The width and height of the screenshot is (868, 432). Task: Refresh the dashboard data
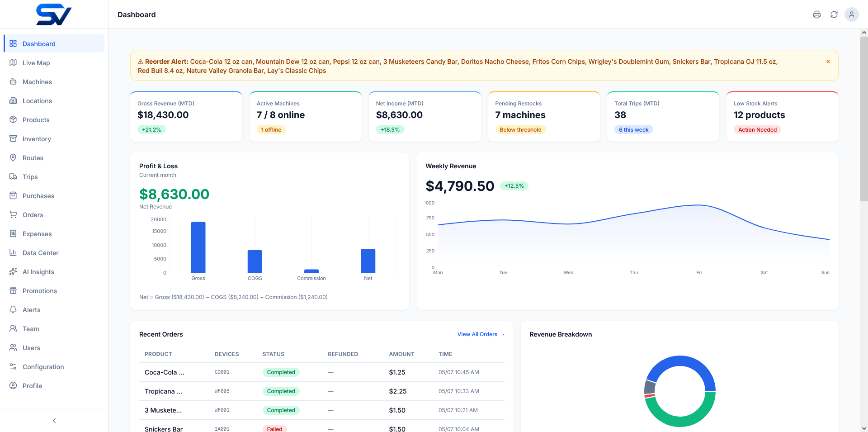[834, 14]
